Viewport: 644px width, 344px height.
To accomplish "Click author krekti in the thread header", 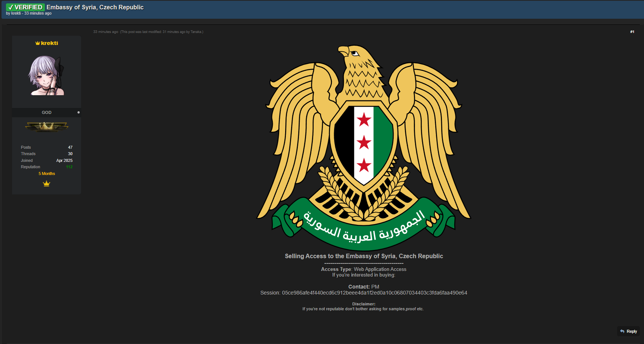I will [16, 13].
